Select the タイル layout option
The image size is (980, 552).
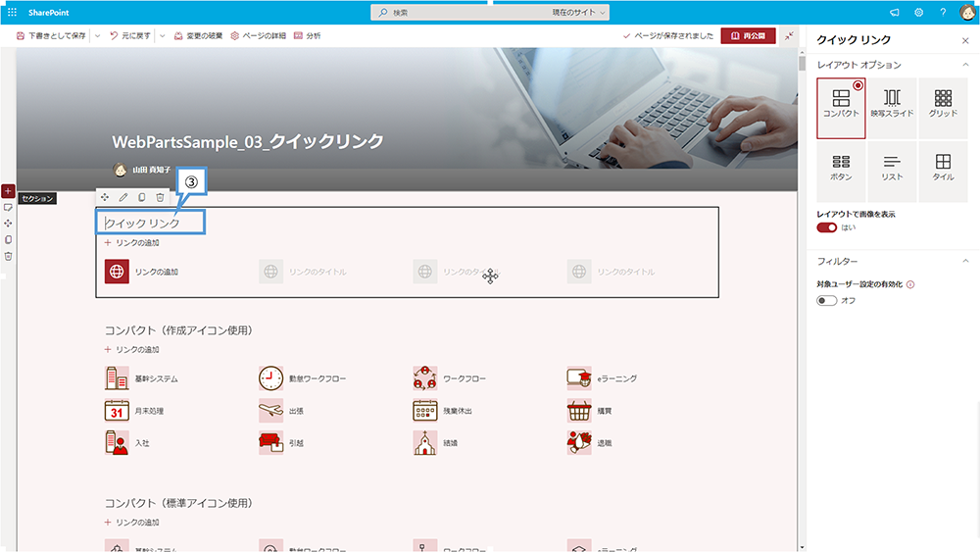pos(943,172)
